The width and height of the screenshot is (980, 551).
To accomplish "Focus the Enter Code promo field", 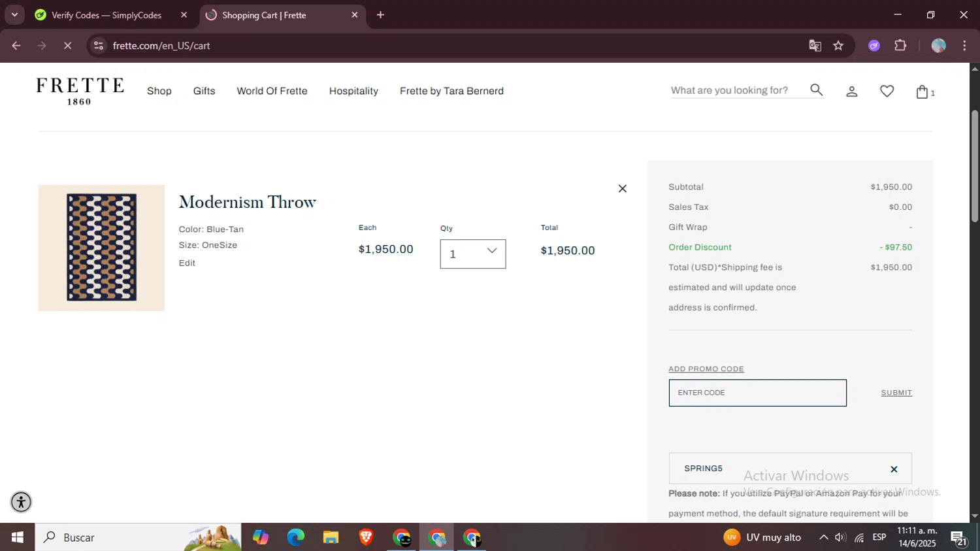I will (757, 393).
